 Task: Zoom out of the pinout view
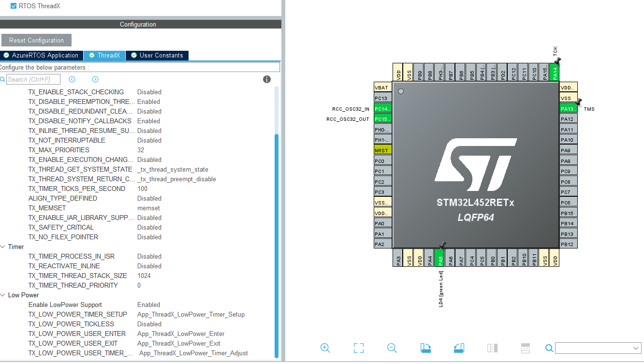pos(392,348)
